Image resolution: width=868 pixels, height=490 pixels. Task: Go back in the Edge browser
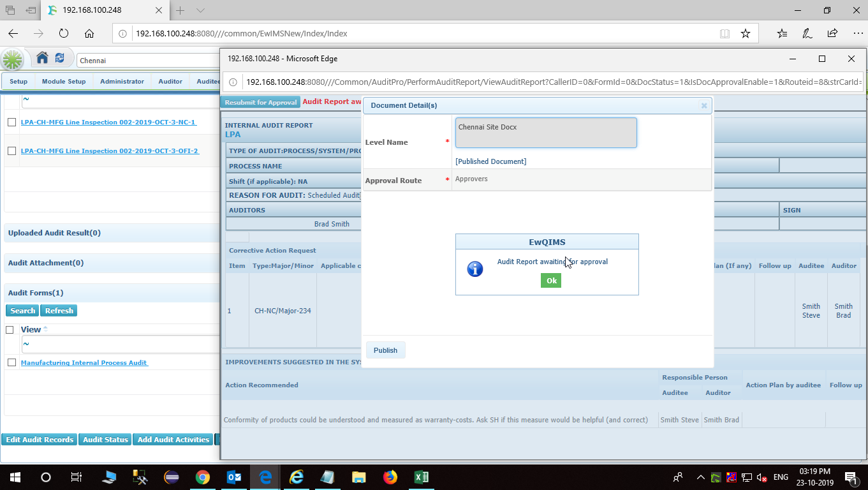point(13,33)
